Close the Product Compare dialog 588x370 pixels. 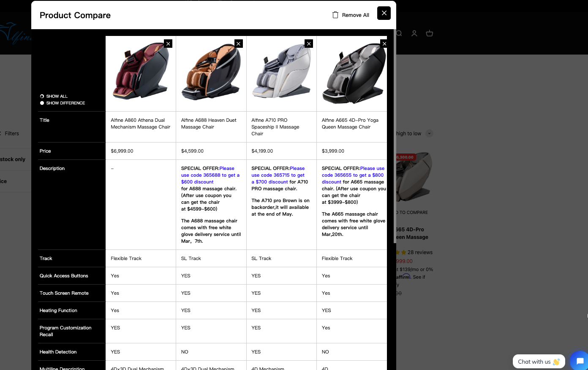(384, 13)
